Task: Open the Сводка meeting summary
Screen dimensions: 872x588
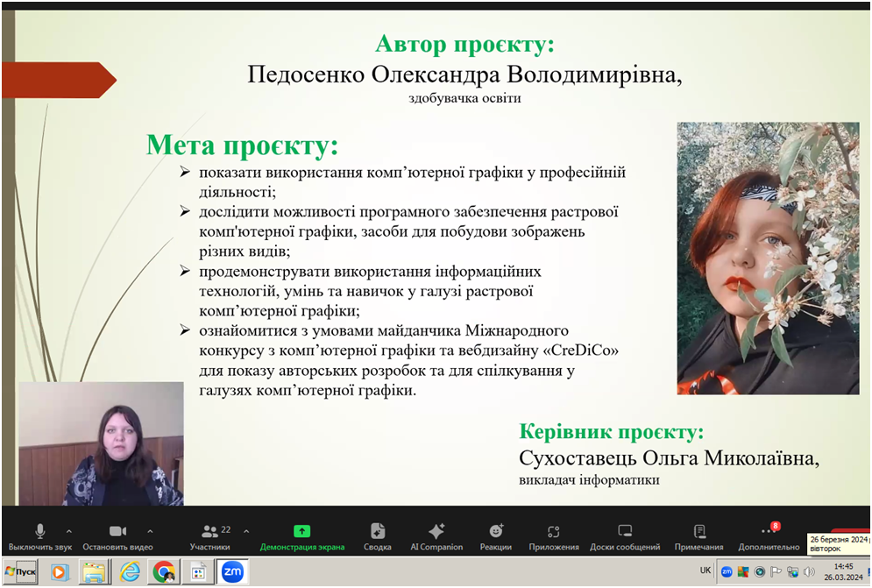Action: pos(378,537)
